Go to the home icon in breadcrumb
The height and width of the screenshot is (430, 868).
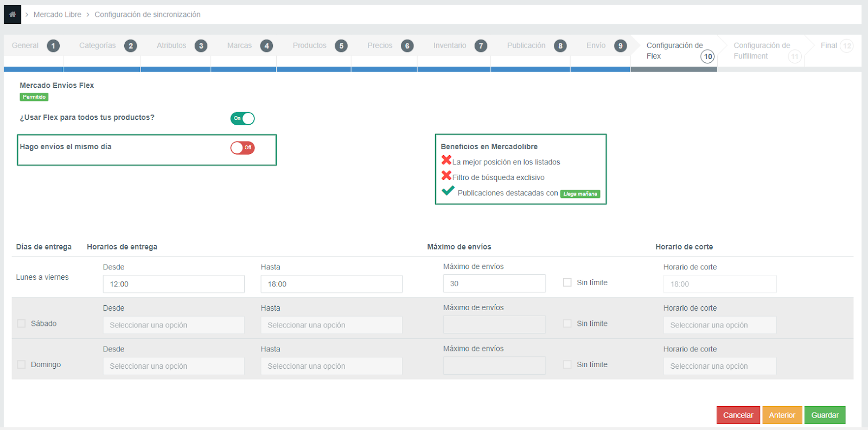point(12,15)
